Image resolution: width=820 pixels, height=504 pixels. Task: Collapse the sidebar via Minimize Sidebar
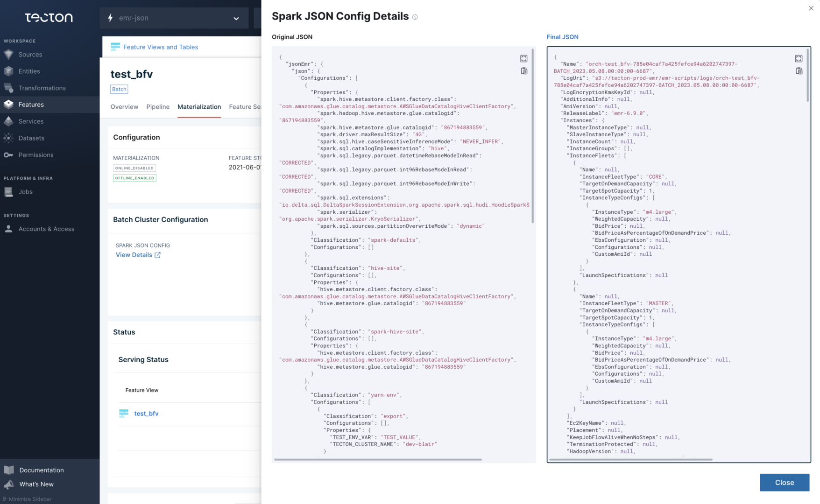pyautogui.click(x=27, y=499)
